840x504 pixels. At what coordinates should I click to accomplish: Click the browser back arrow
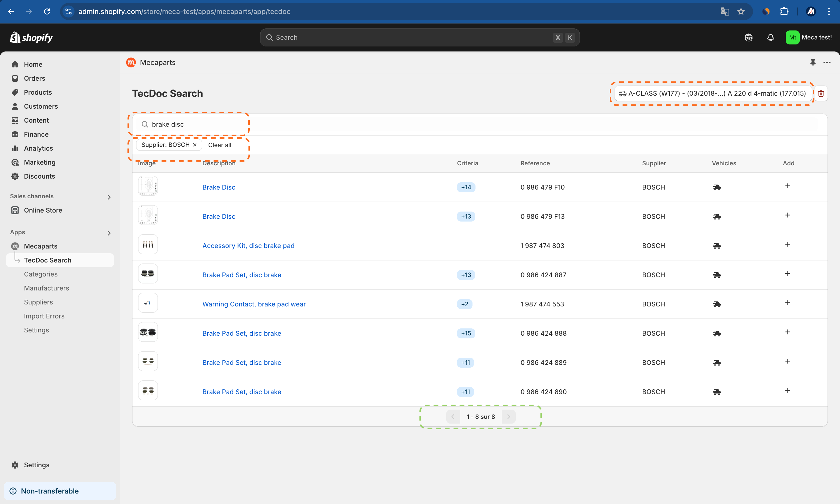point(11,11)
